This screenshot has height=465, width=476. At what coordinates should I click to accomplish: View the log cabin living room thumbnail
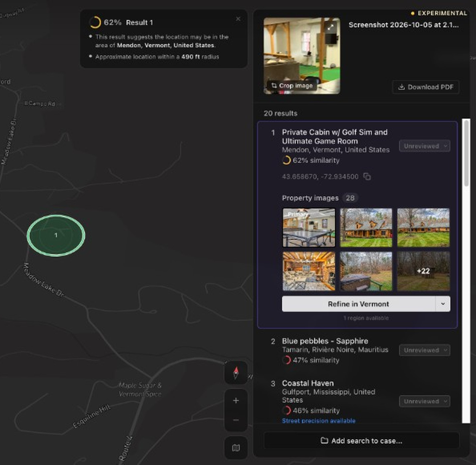coord(309,271)
